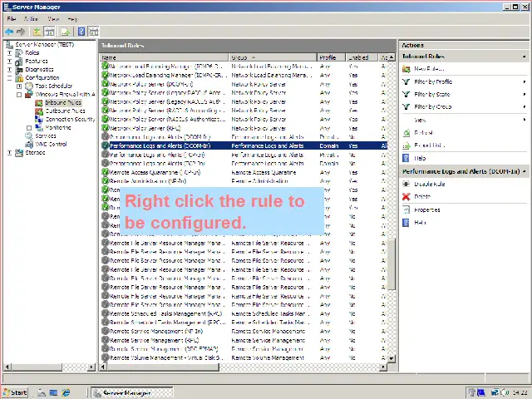
Task: Collapse Windows Firewall tree node
Action: click(x=19, y=95)
